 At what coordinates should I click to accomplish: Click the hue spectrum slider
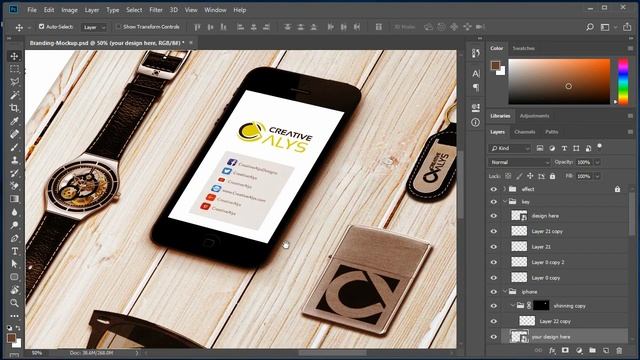tap(623, 81)
